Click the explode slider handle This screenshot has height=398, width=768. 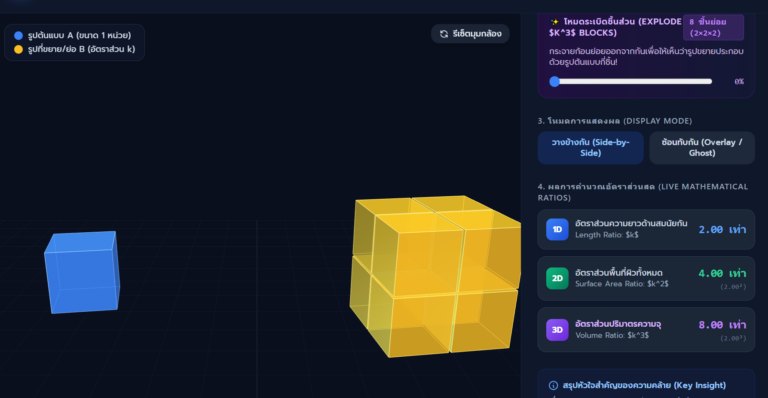(554, 81)
